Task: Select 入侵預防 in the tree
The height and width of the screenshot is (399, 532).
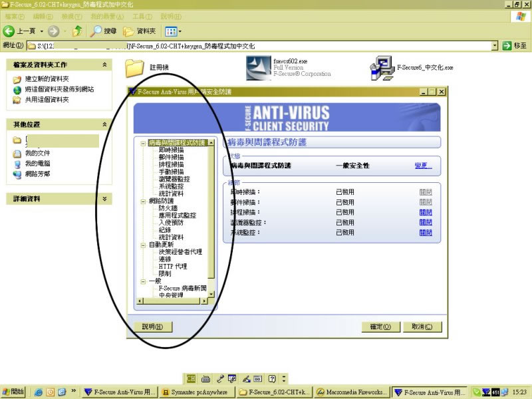Action: (x=171, y=223)
